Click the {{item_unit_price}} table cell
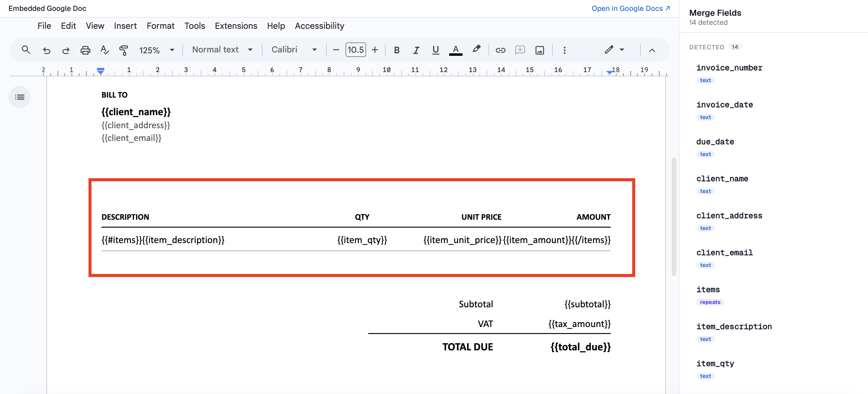The height and width of the screenshot is (394, 868). pyautogui.click(x=463, y=240)
